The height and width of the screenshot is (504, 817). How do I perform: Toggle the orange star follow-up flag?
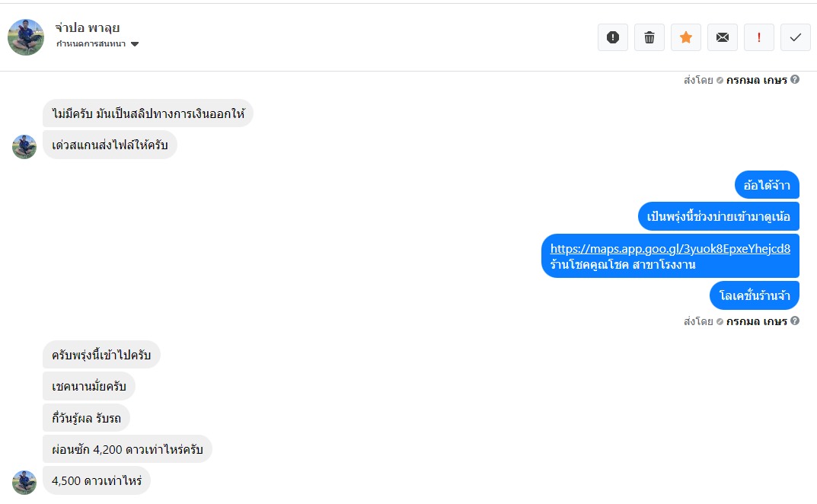[x=686, y=37]
